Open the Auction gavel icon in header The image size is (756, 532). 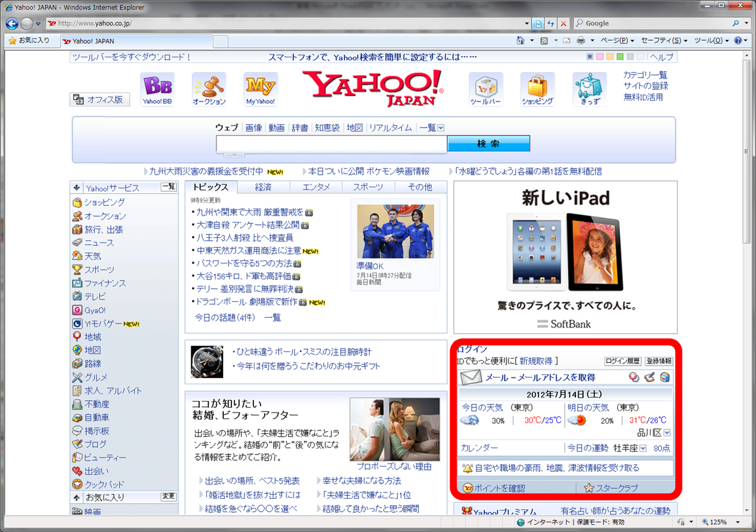point(209,89)
